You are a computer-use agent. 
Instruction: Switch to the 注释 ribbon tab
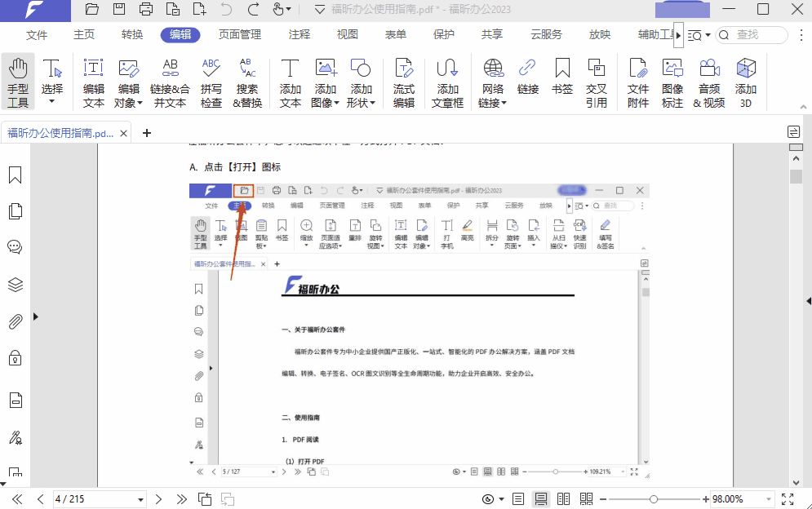coord(299,34)
